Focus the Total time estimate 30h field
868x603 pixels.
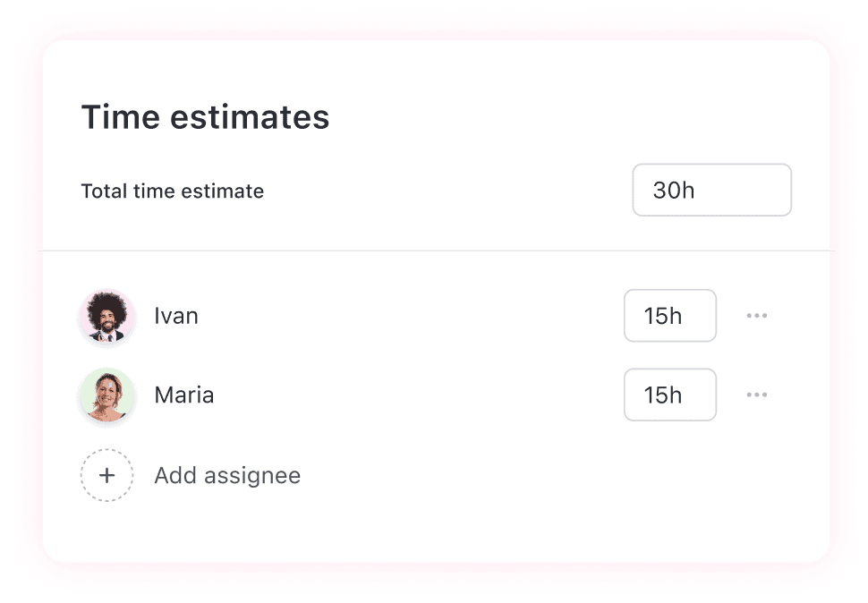pyautogui.click(x=711, y=190)
